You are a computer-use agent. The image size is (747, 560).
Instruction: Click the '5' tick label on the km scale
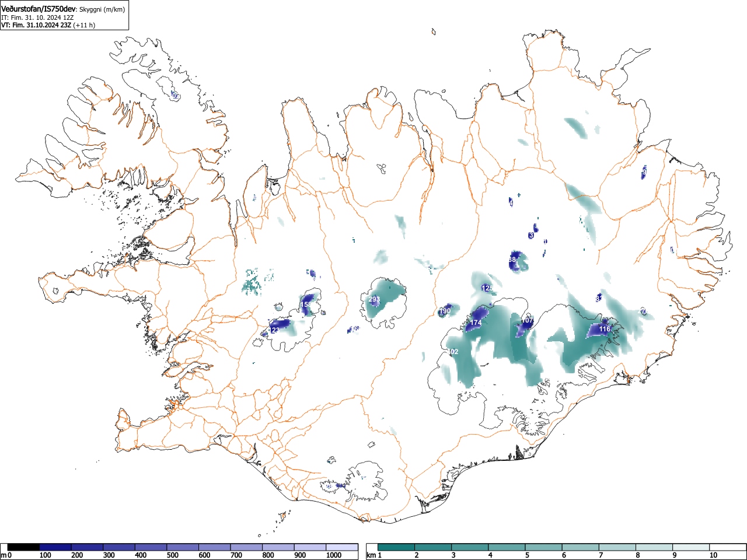click(x=526, y=555)
